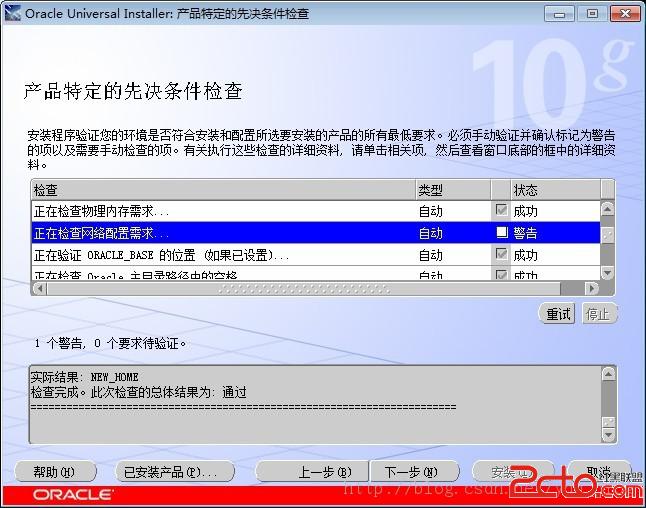This screenshot has width=646, height=508.
Task: Select row 正在检查网络配置需求
Action: pyautogui.click(x=316, y=233)
